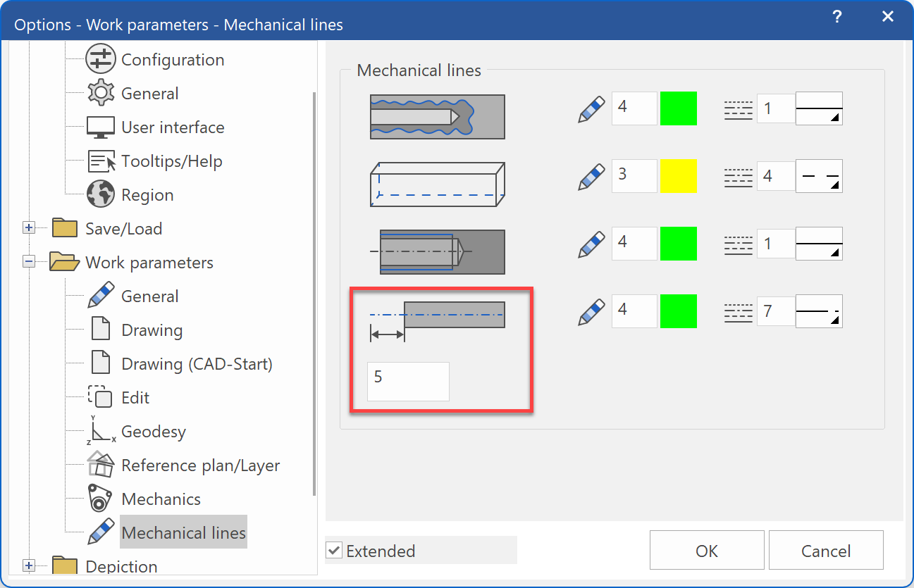Click the Configuration sliders icon
The image size is (914, 588).
point(100,59)
